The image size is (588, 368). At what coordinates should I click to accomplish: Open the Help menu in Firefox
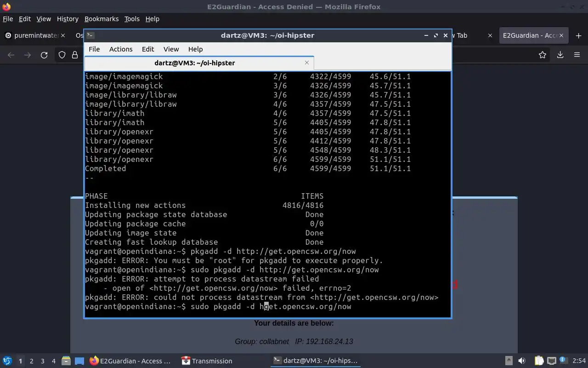point(152,19)
